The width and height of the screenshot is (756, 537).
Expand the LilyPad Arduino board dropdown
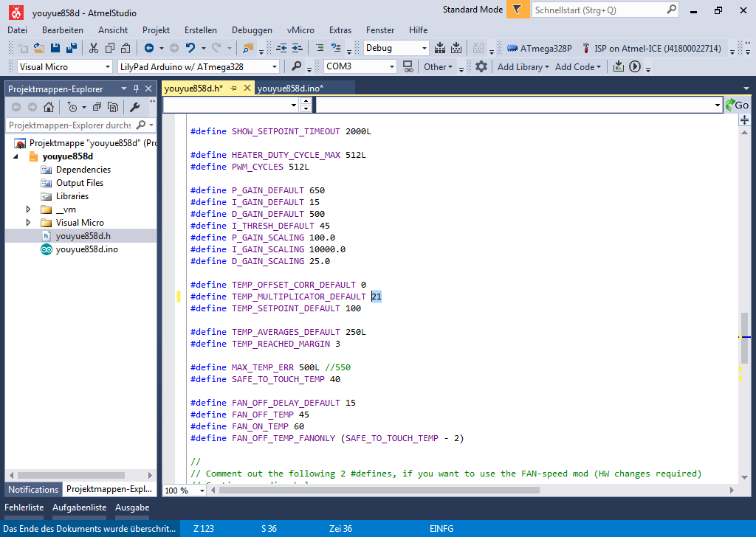275,66
